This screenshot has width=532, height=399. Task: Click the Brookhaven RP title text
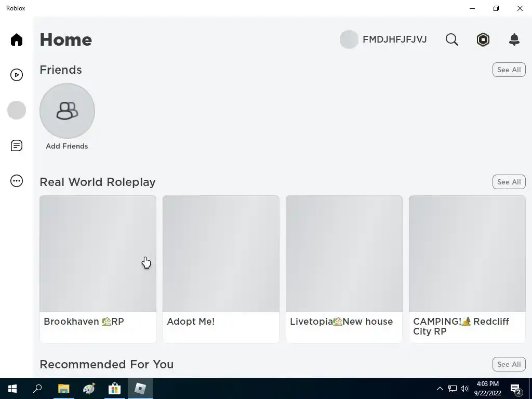click(84, 321)
